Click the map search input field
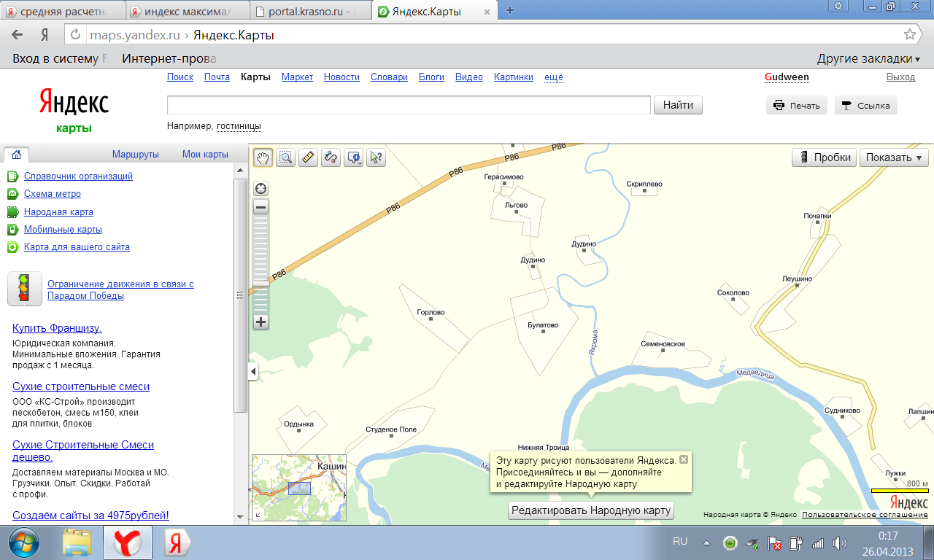 click(x=409, y=105)
